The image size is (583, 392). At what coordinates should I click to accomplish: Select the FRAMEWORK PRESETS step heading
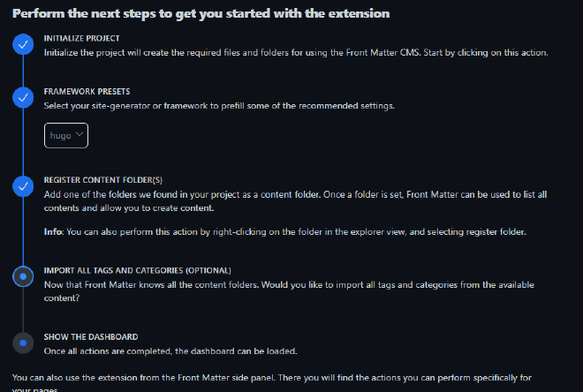click(x=87, y=91)
